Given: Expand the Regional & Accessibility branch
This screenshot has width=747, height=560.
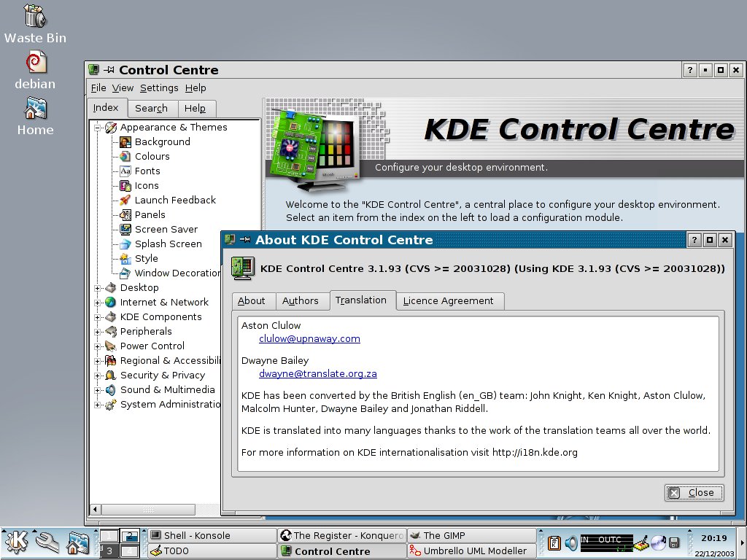Looking at the screenshot, I should 97,361.
